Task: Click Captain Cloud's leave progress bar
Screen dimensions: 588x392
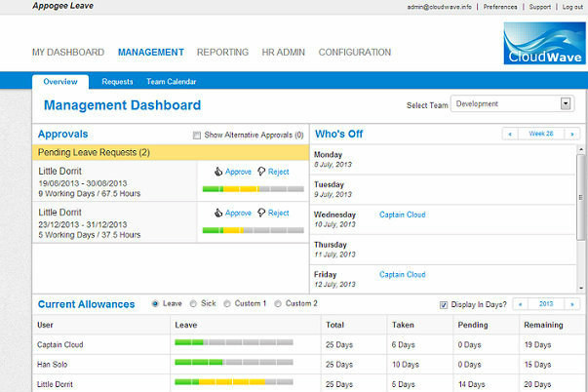Action: (234, 342)
